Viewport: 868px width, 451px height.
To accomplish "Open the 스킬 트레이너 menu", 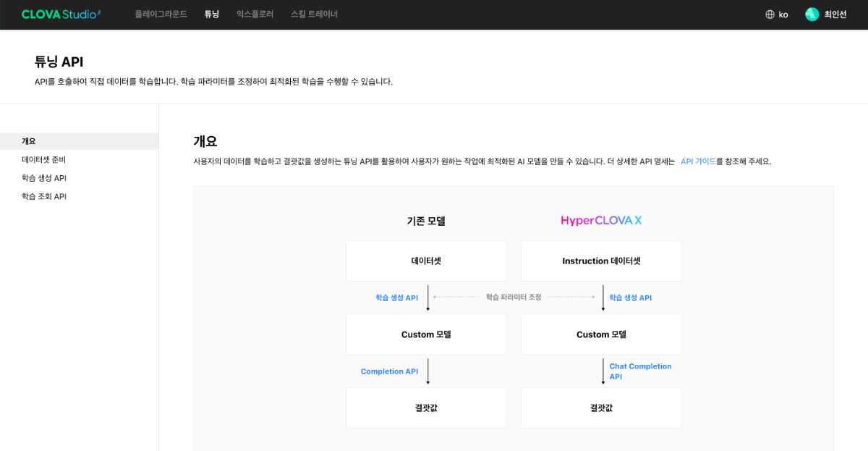I will coord(314,14).
